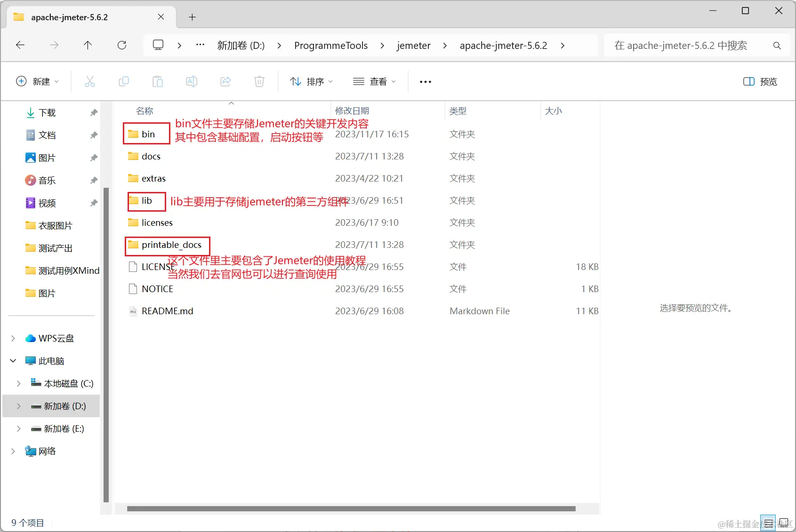
Task: Collapse the 此电脑 tree node
Action: (13, 361)
